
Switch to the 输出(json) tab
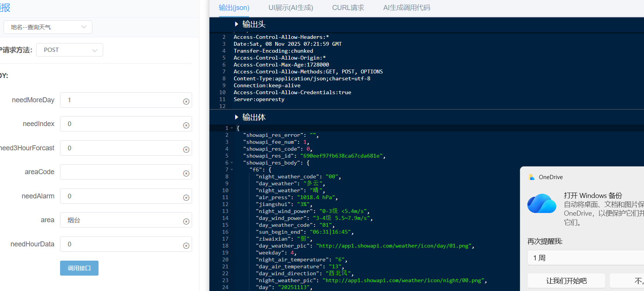pyautogui.click(x=234, y=8)
